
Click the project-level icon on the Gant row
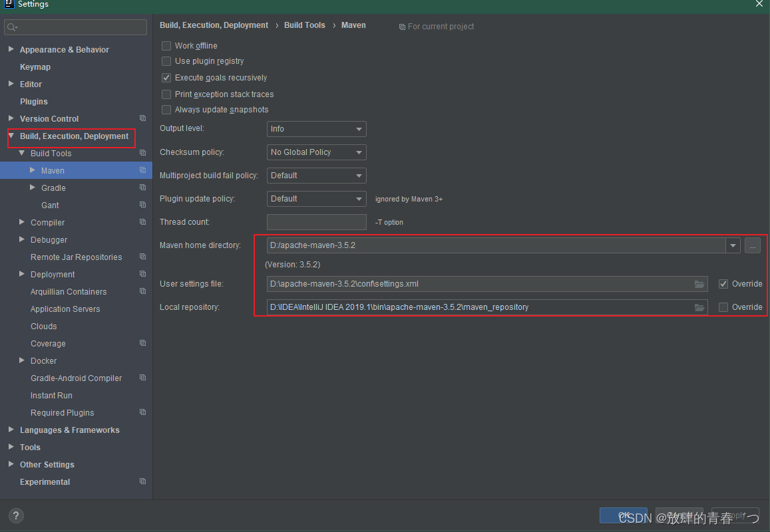143,205
